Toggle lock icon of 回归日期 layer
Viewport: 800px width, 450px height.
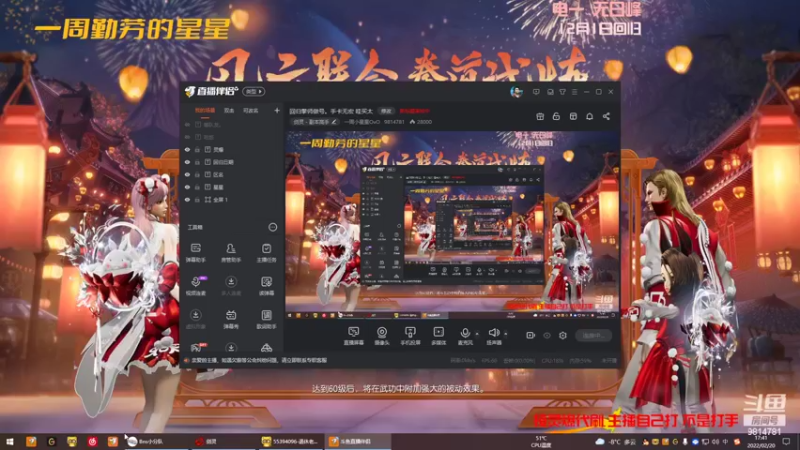(197, 162)
